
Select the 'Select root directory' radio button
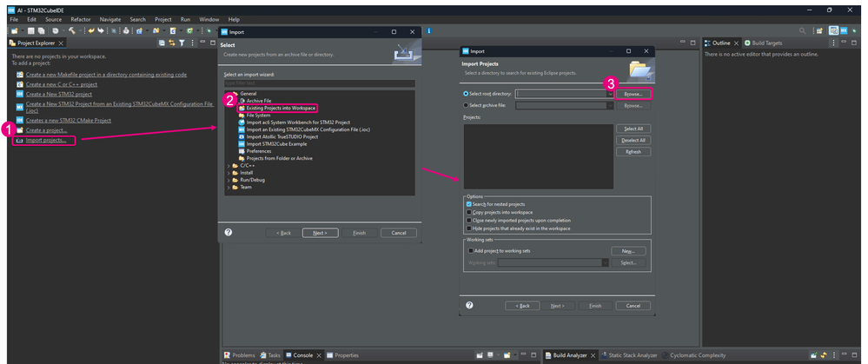coord(466,94)
